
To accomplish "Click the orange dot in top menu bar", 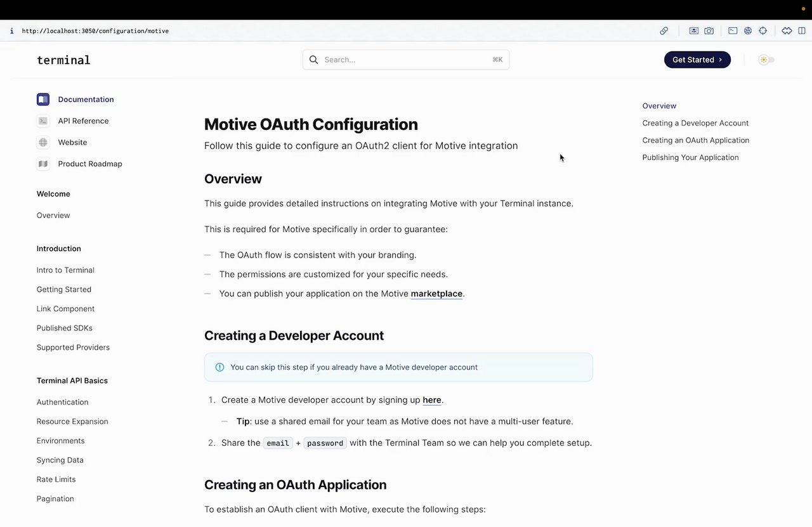I will [x=803, y=9].
